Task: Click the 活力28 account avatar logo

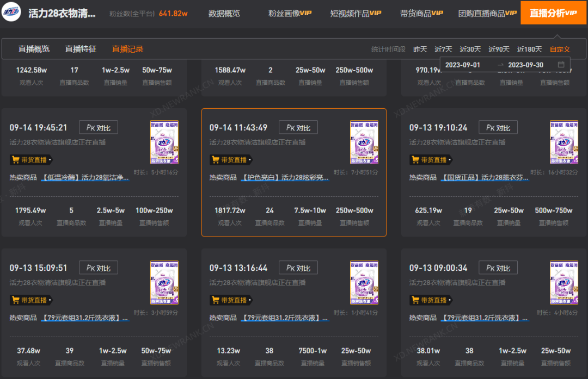Action: [11, 12]
